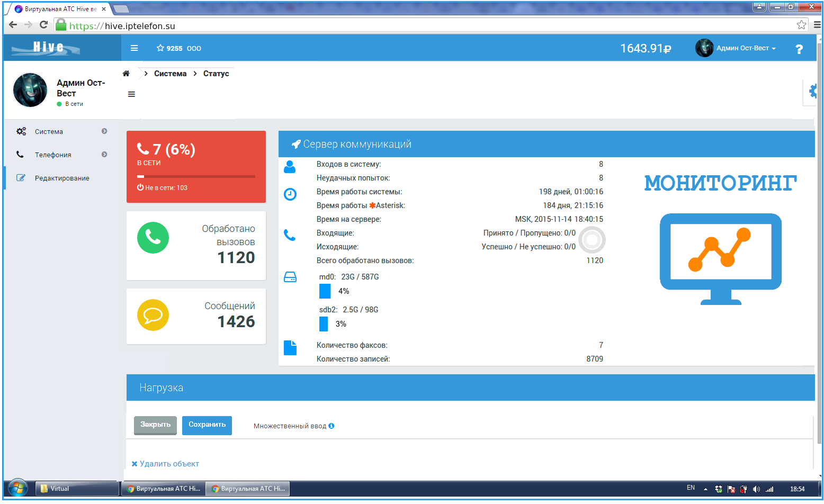824x504 pixels.
Task: Expand the Телефония submenu arrow
Action: [x=104, y=155]
